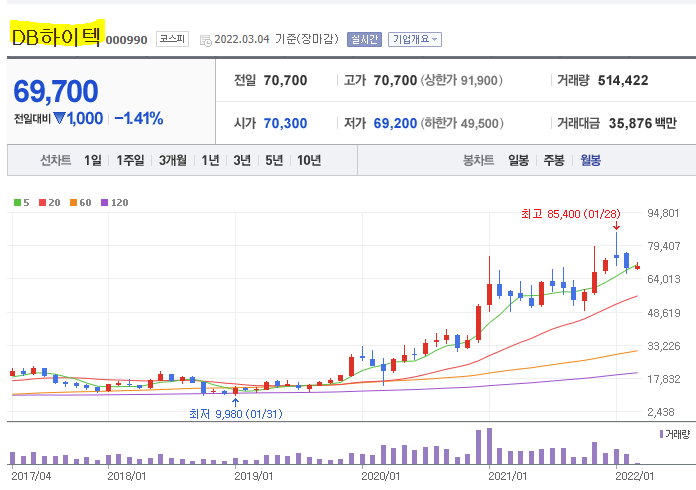Click the orange 60 moving average swatch
Viewport: 696px width, 490px height.
click(74, 203)
